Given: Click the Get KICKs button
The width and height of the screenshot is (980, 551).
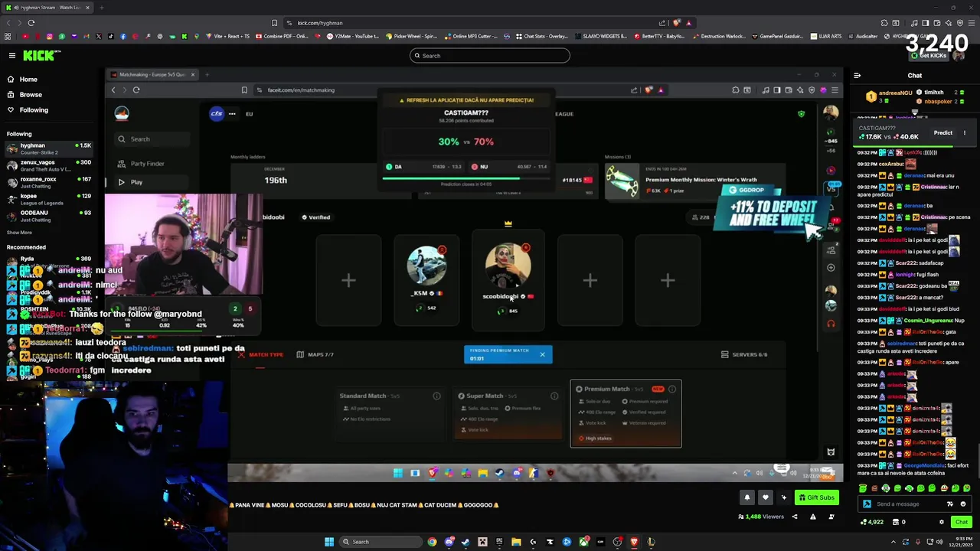Looking at the screenshot, I should 929,56.
